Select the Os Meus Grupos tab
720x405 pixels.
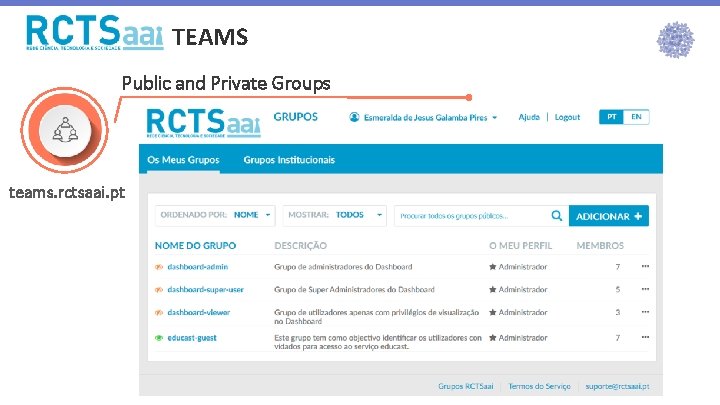183,160
